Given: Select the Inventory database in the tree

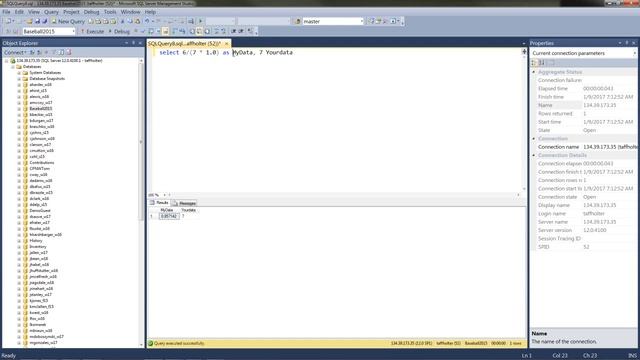Looking at the screenshot, I should (x=38, y=247).
